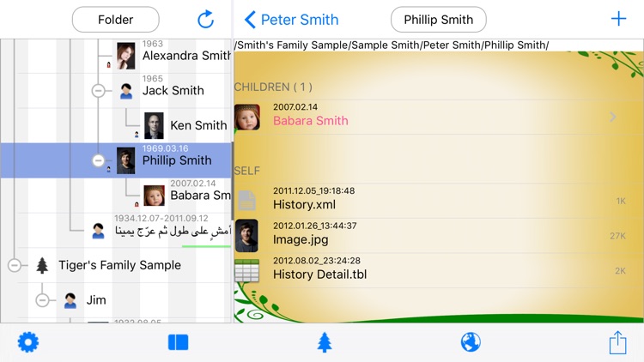Select Jim in the tree

[96, 300]
